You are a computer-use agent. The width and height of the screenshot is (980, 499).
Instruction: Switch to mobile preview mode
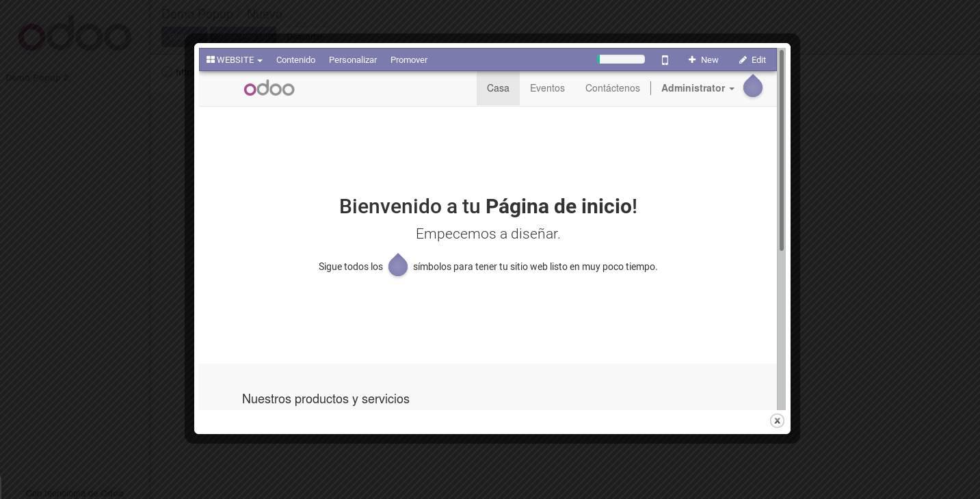click(x=665, y=60)
